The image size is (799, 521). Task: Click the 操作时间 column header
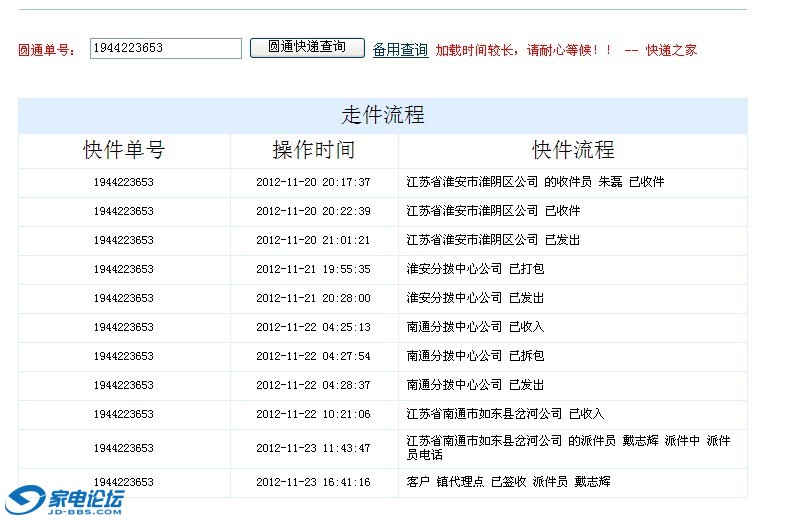pos(313,150)
